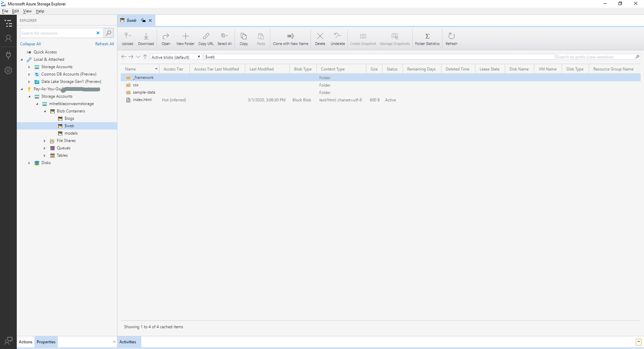Click Refresh All in Explorer panel
The height and width of the screenshot is (349, 644).
click(104, 44)
